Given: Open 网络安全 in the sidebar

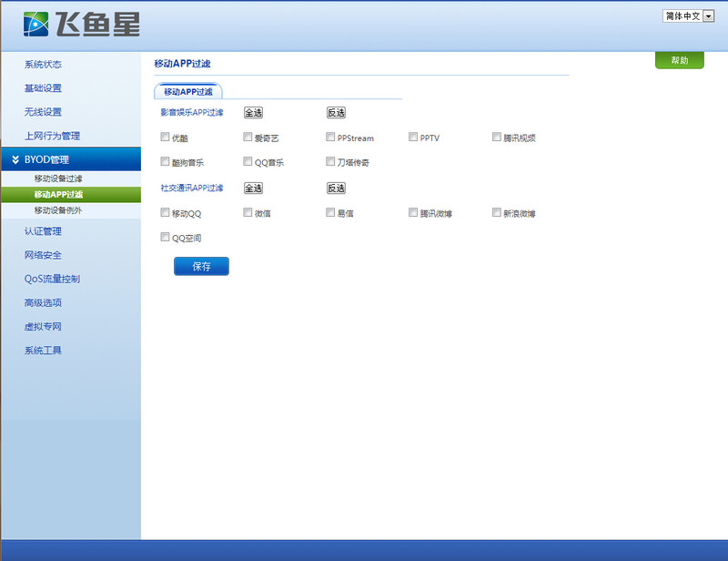Looking at the screenshot, I should 43,255.
